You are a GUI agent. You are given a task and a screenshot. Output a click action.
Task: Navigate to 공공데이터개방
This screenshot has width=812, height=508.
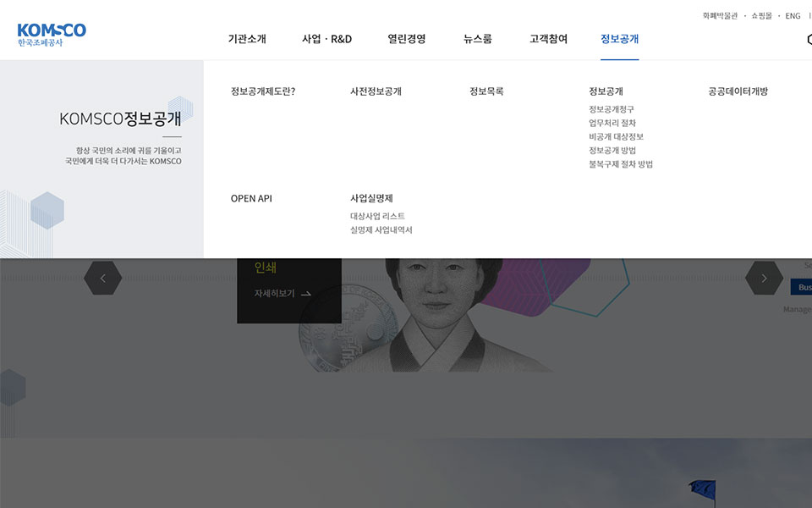tap(738, 91)
